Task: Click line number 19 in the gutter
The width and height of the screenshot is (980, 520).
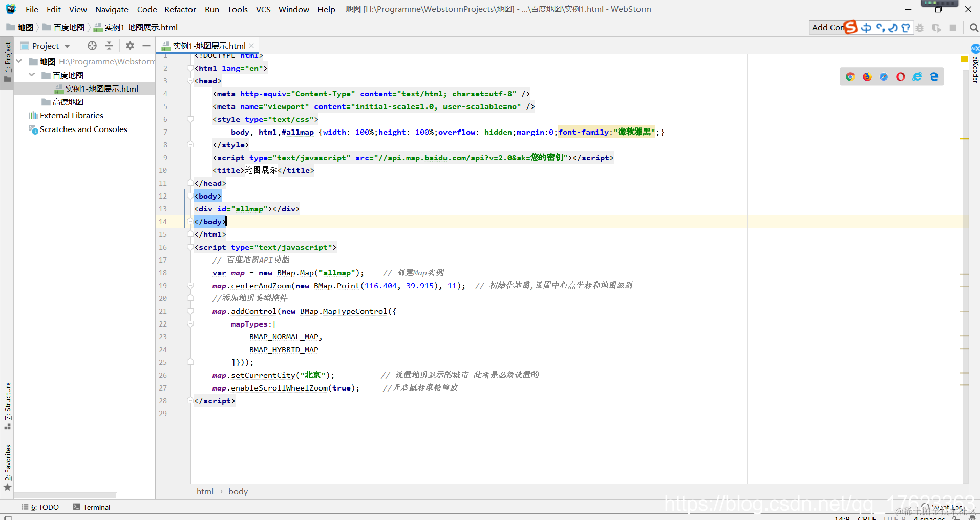Action: click(163, 286)
